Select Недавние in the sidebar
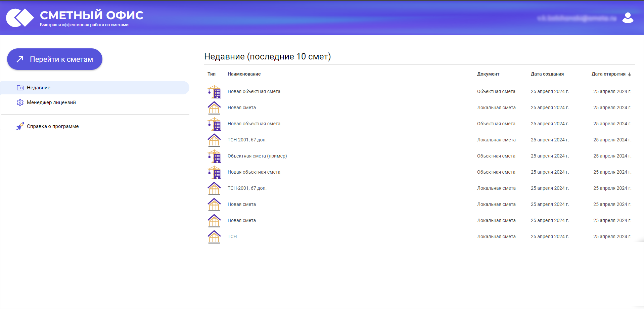The image size is (644, 309). coord(38,87)
